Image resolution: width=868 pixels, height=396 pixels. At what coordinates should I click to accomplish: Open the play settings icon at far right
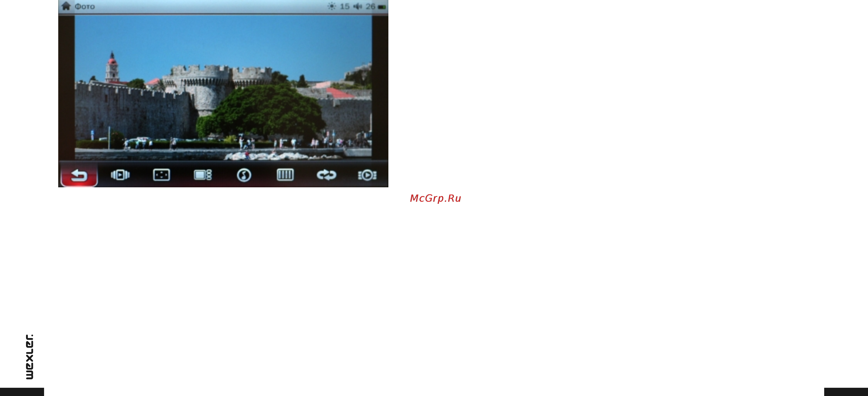click(x=367, y=175)
